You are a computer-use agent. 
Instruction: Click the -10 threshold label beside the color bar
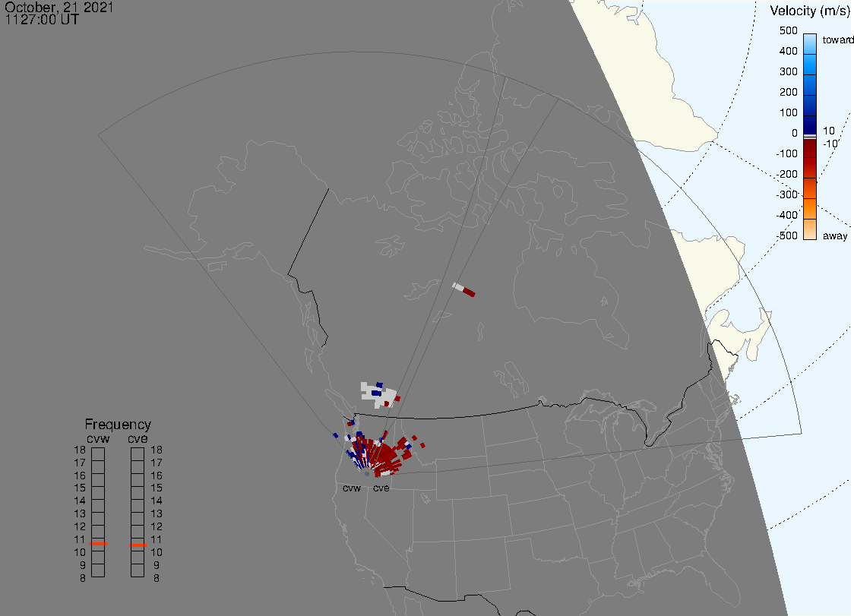point(830,144)
